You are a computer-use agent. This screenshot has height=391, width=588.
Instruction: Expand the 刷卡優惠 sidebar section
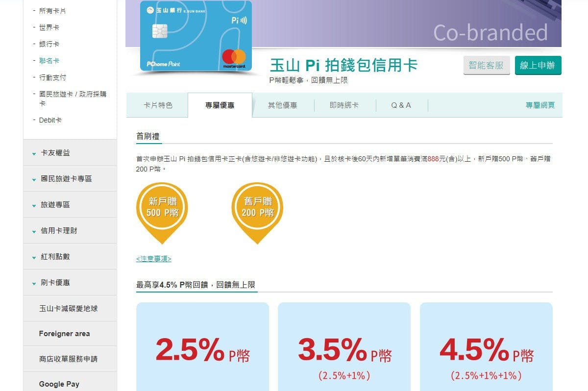(70, 283)
